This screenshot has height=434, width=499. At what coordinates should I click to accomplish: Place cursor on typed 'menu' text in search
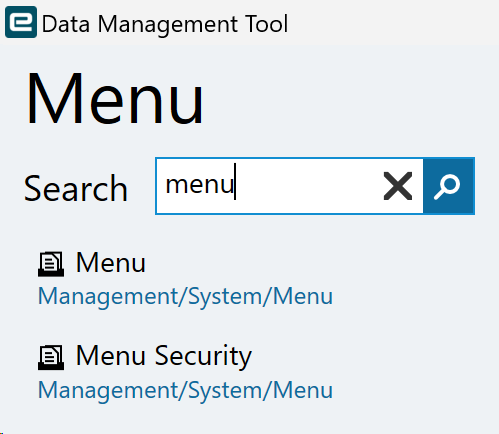[x=200, y=185]
